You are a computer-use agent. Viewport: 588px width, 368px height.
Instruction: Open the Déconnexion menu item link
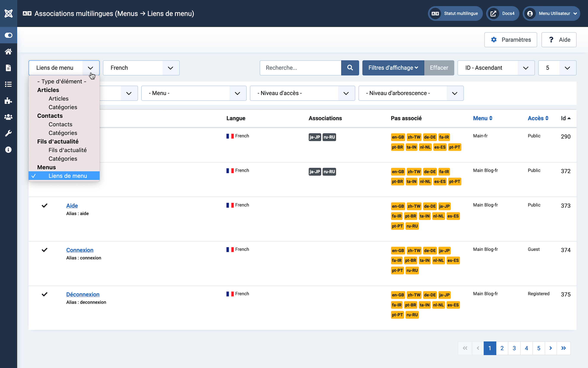[83, 294]
